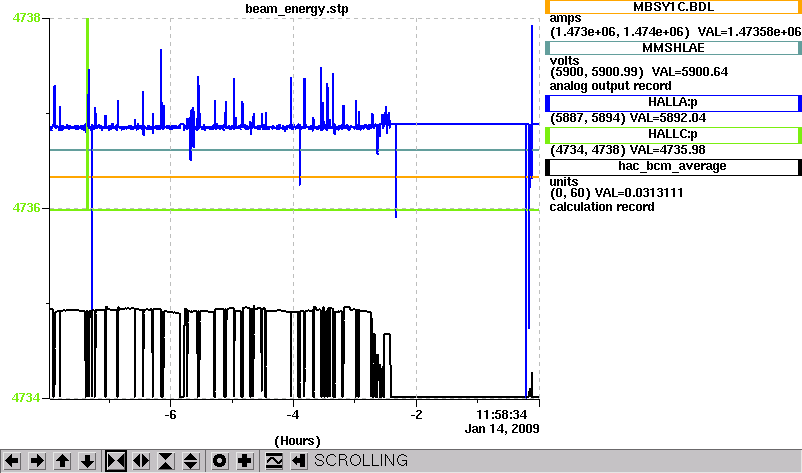The image size is (802, 473).
Task: Pan the plot left with the left arrow
Action: pos(12,461)
